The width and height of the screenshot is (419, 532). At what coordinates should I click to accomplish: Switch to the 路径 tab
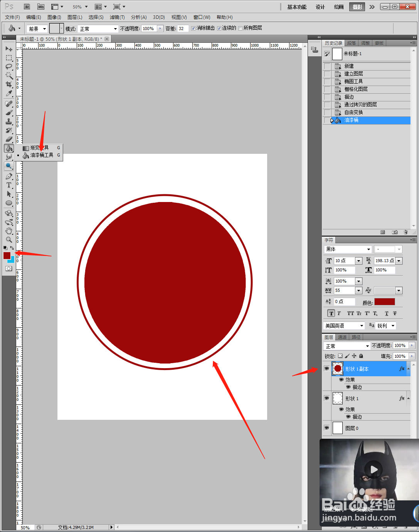click(356, 337)
